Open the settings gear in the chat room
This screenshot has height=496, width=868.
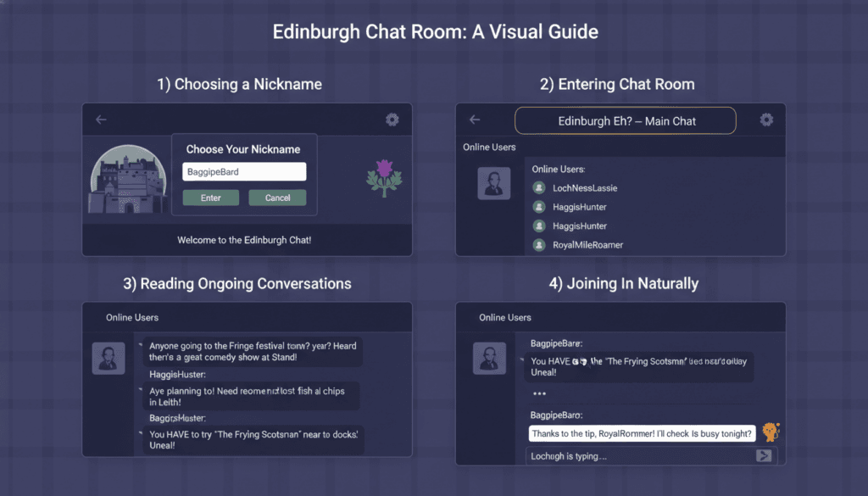click(x=766, y=120)
